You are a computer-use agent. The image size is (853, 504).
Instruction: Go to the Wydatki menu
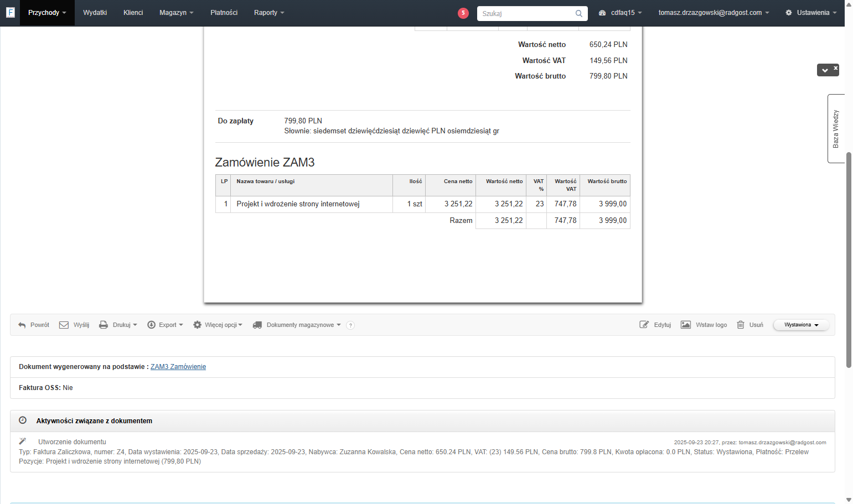[95, 13]
